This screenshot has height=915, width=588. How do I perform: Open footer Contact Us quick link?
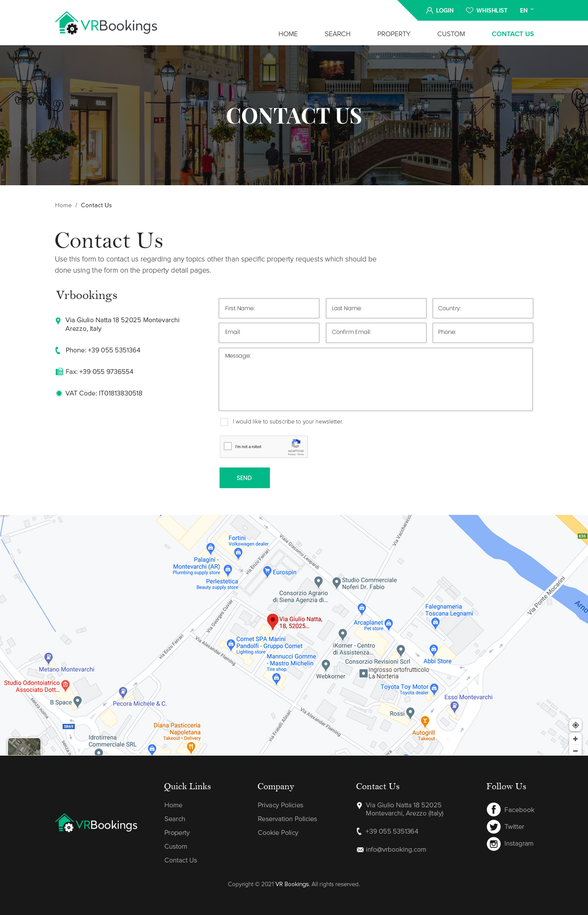(181, 860)
